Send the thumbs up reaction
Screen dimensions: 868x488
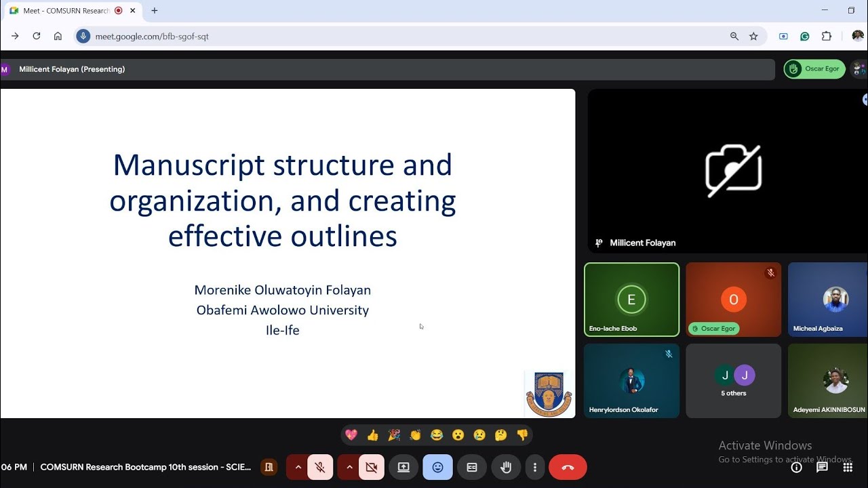pos(372,435)
